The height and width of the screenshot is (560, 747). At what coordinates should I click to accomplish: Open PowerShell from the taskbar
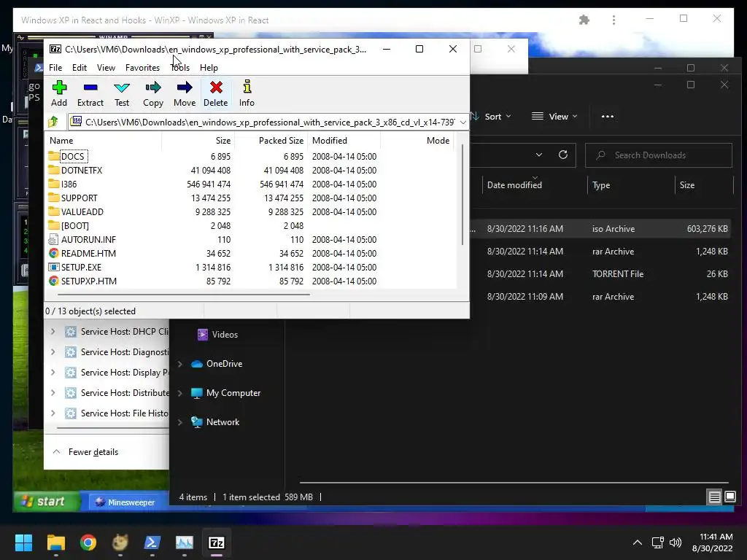click(152, 542)
